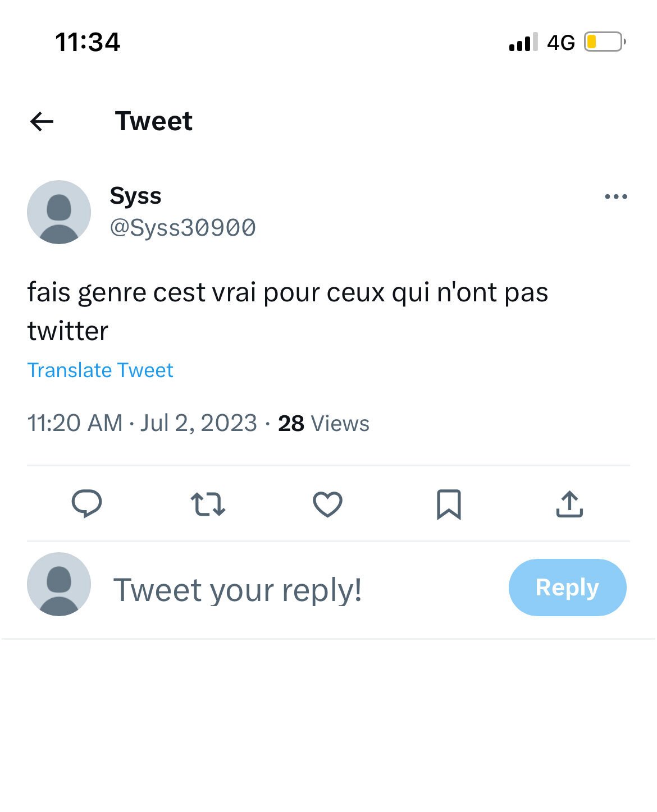Tap the share upload icon
The height and width of the screenshot is (812, 657).
[x=569, y=504]
